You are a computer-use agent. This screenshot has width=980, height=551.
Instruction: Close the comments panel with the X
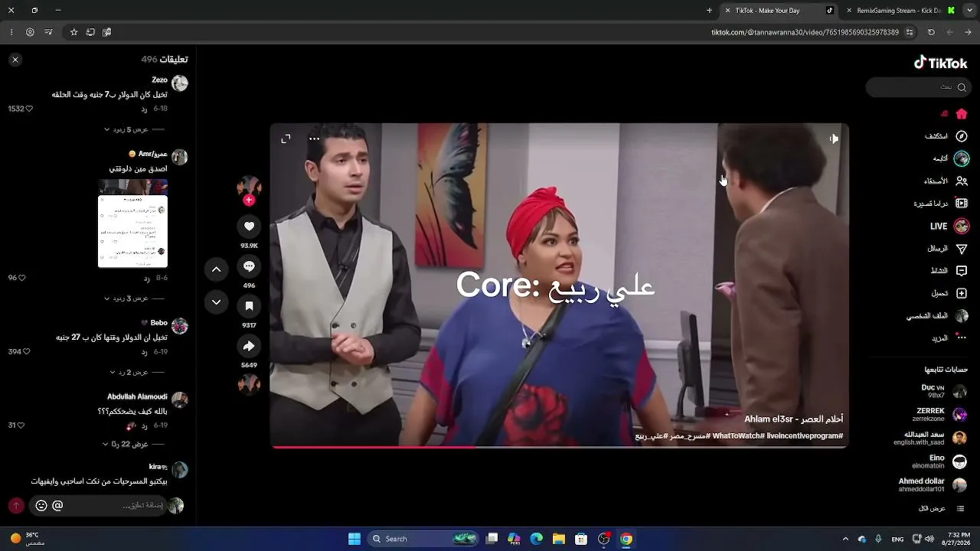[15, 59]
